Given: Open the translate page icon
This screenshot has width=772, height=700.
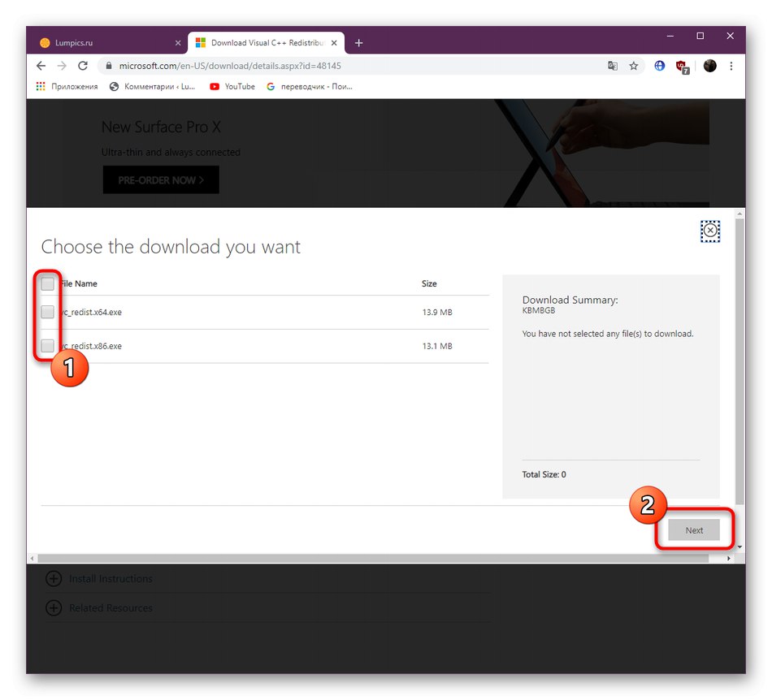Looking at the screenshot, I should (x=613, y=66).
